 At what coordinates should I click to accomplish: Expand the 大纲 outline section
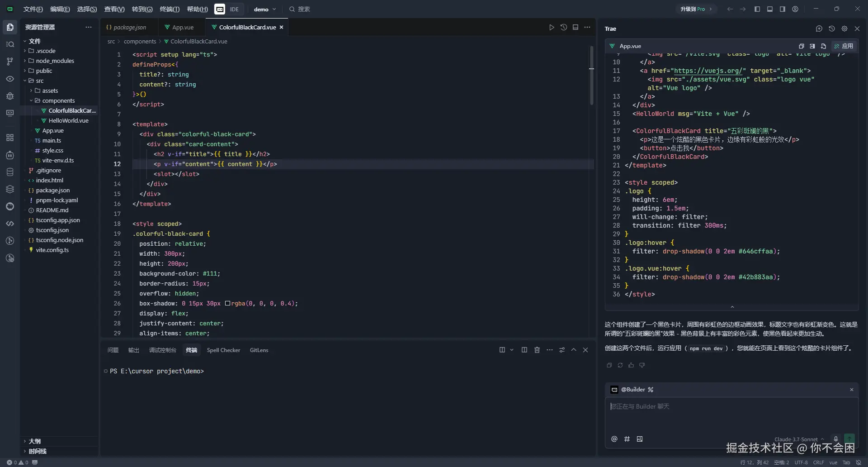[34, 441]
